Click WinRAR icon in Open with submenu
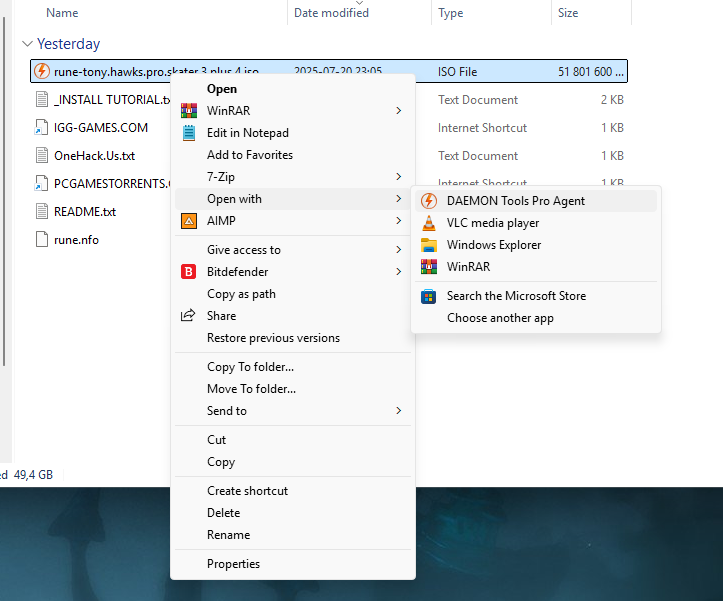The image size is (723, 601). [x=429, y=267]
